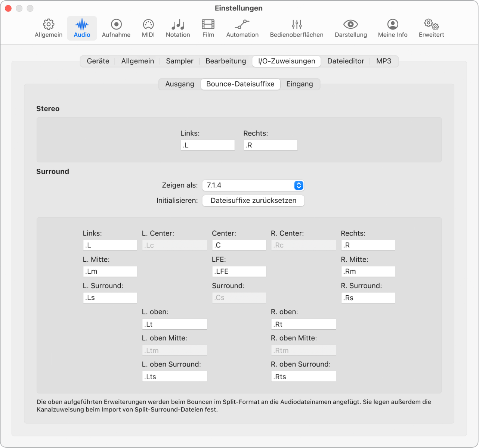The height and width of the screenshot is (448, 479).
Task: Switch to the I/O-Zuweisungen tab
Action: pos(286,61)
